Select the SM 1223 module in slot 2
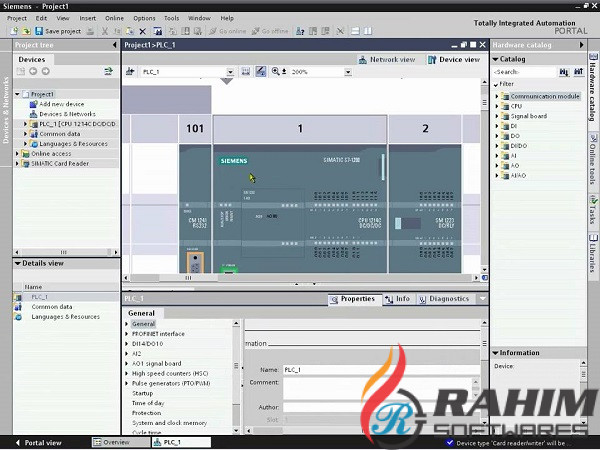Viewport: 600px width, 450px height. point(425,209)
